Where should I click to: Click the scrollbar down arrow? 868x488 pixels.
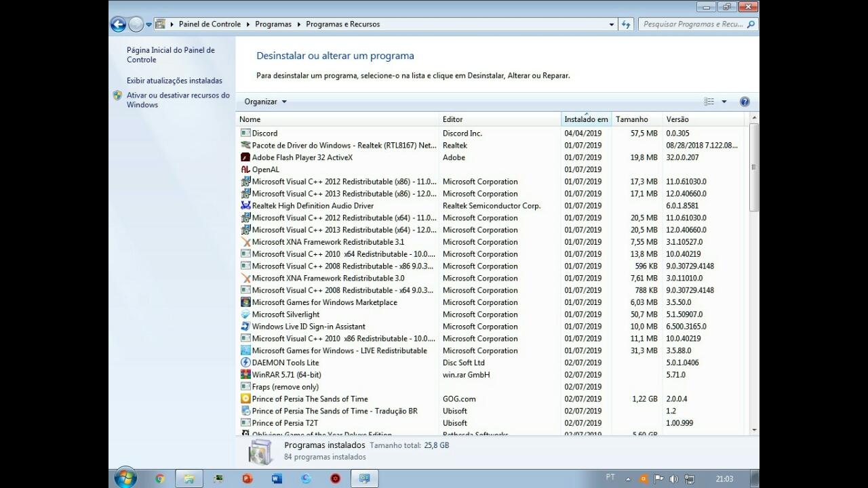pos(754,430)
